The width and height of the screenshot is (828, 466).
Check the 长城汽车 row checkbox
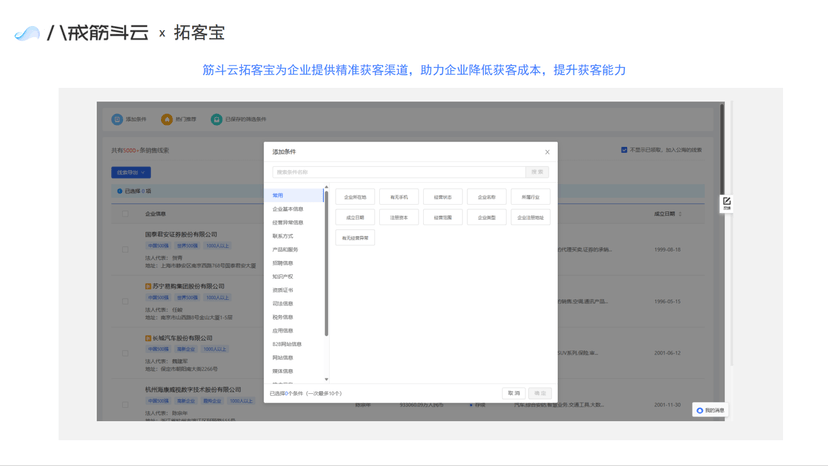125,353
